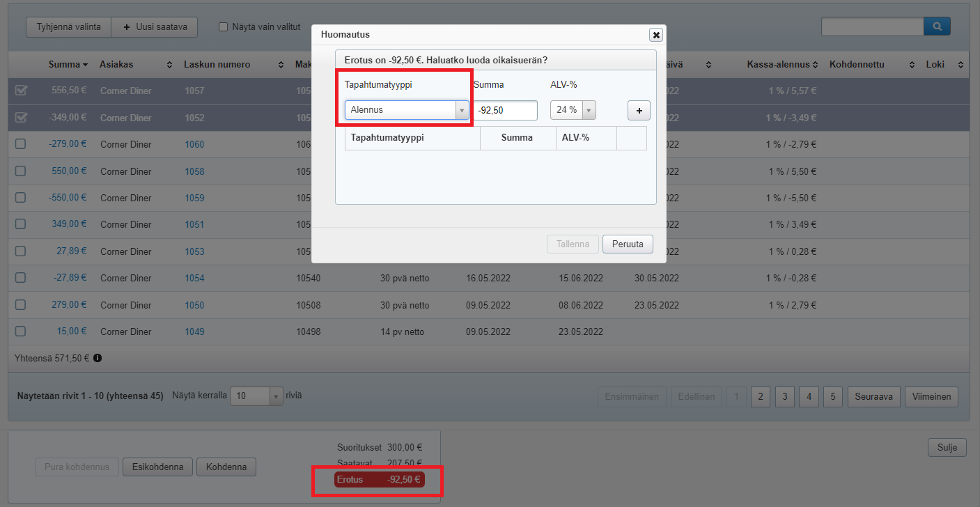
Task: Enable the Näytä vain valitut checkbox
Action: click(x=224, y=27)
